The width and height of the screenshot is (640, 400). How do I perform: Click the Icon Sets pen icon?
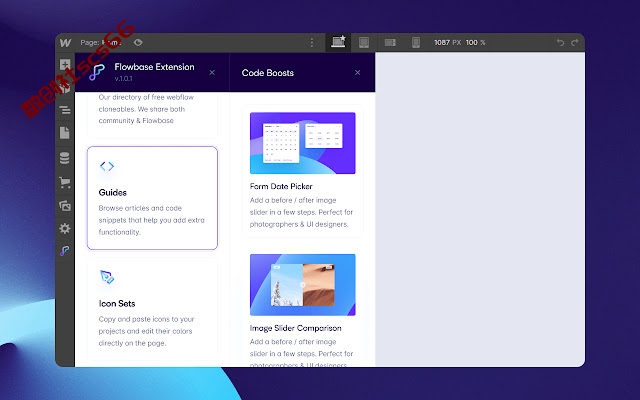pos(107,277)
